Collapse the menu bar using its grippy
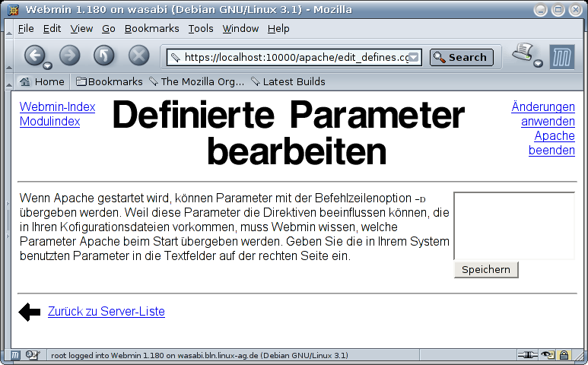588x365 pixels. pos(9,28)
